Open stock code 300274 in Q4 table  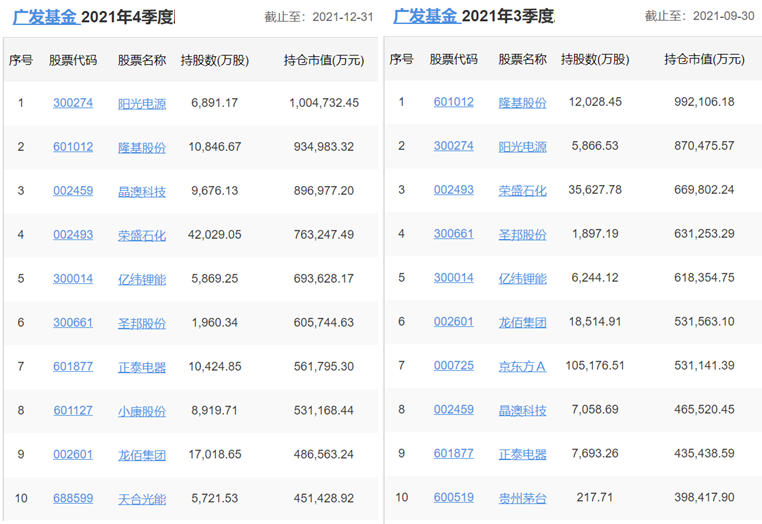click(73, 103)
